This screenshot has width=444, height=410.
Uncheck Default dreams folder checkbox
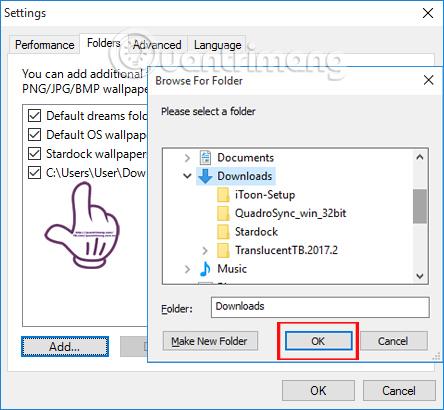point(34,116)
